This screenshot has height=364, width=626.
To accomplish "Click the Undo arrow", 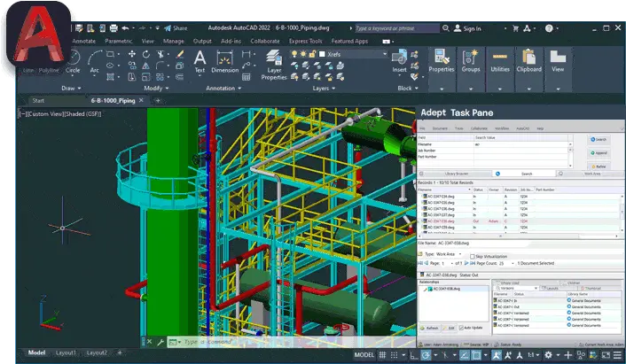I will pos(125,28).
